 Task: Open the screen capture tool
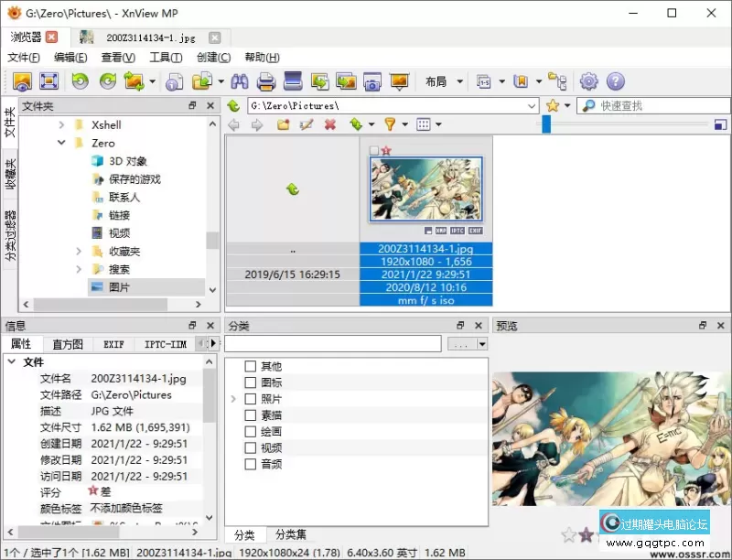373,81
